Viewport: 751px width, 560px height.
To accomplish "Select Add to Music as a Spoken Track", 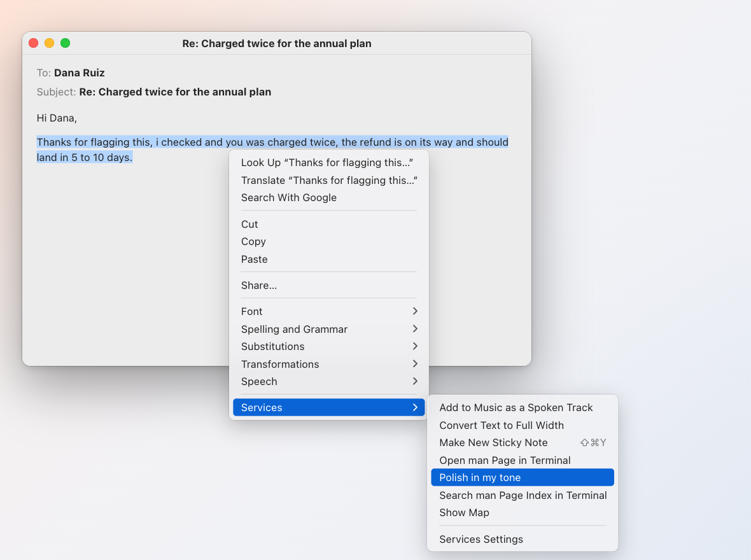I will [x=523, y=408].
